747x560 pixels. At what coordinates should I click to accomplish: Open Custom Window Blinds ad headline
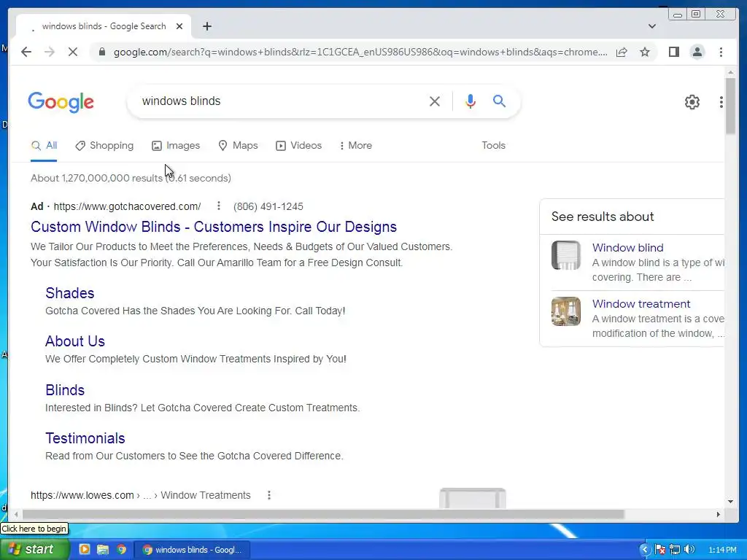[214, 227]
